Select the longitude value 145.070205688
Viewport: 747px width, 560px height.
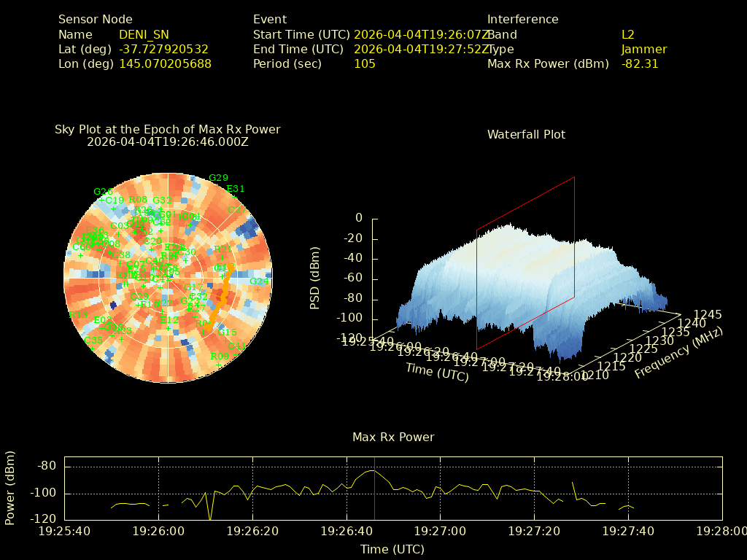pos(165,63)
